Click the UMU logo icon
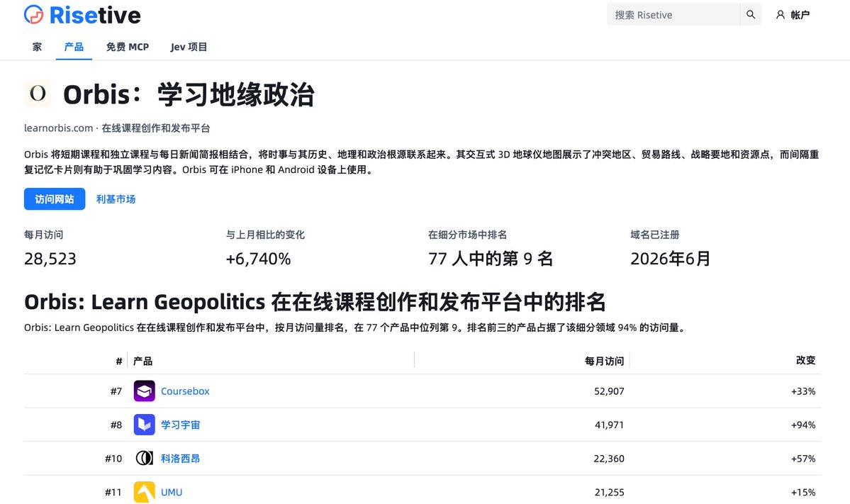The width and height of the screenshot is (850, 504). point(144,492)
